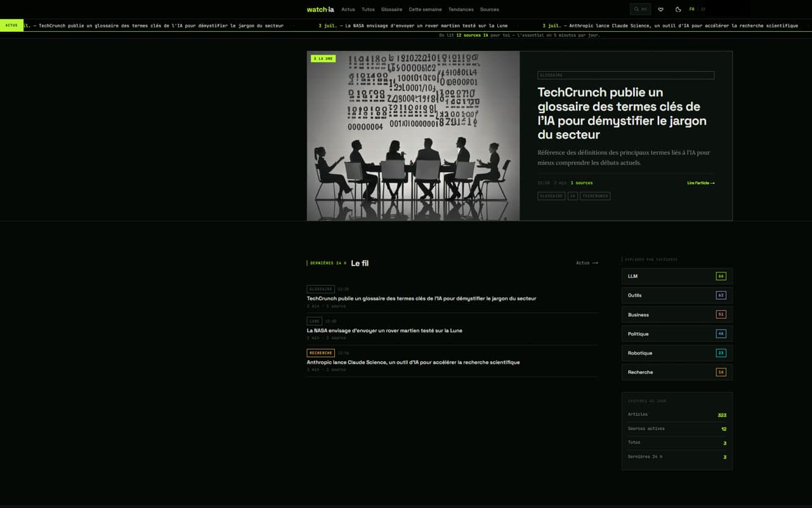The height and width of the screenshot is (508, 812).
Task: Open the Robotique category row
Action: [x=677, y=353]
